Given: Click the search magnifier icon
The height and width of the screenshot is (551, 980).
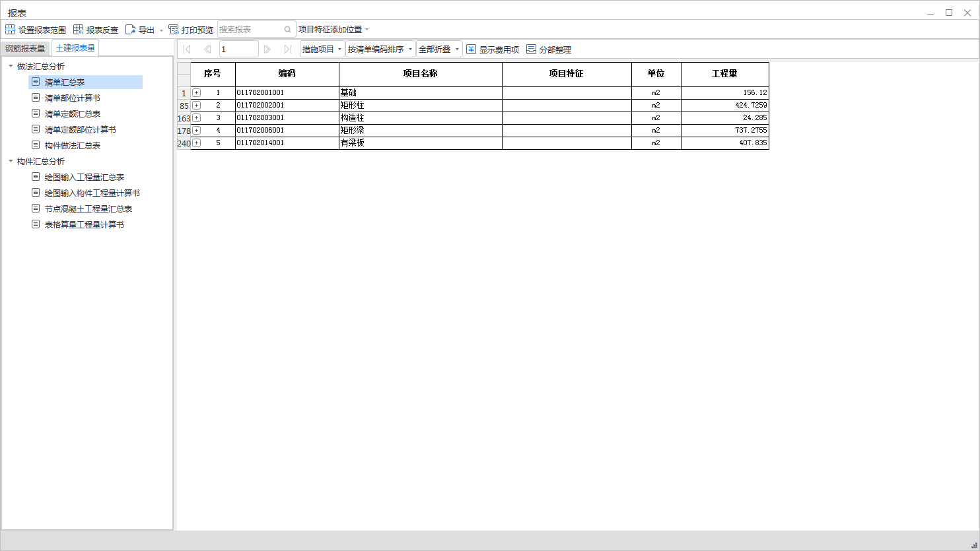Looking at the screenshot, I should [x=288, y=30].
